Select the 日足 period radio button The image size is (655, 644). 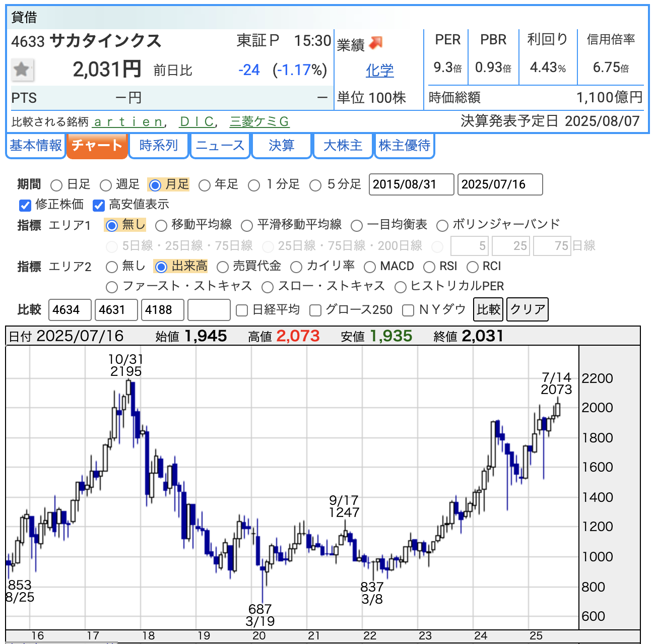pos(56,185)
